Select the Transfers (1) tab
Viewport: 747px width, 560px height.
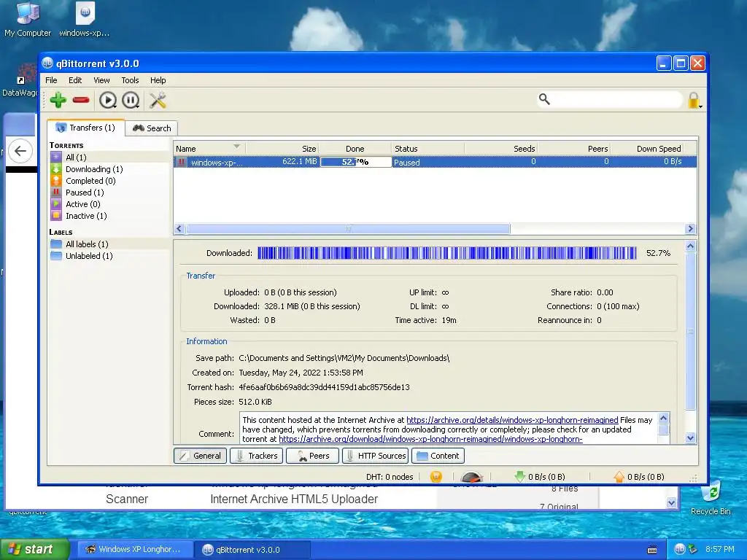pos(86,127)
